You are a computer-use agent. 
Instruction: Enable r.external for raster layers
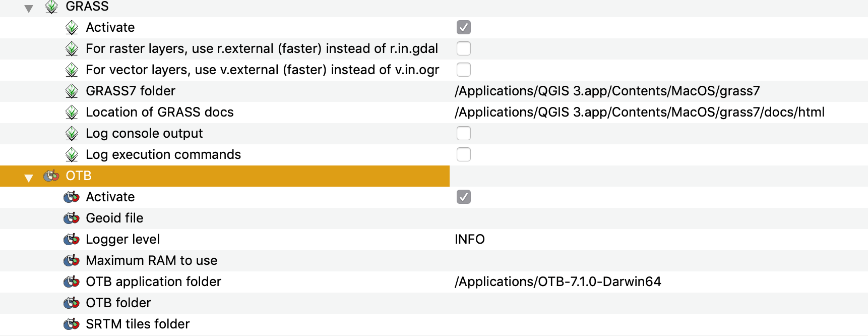pos(464,48)
